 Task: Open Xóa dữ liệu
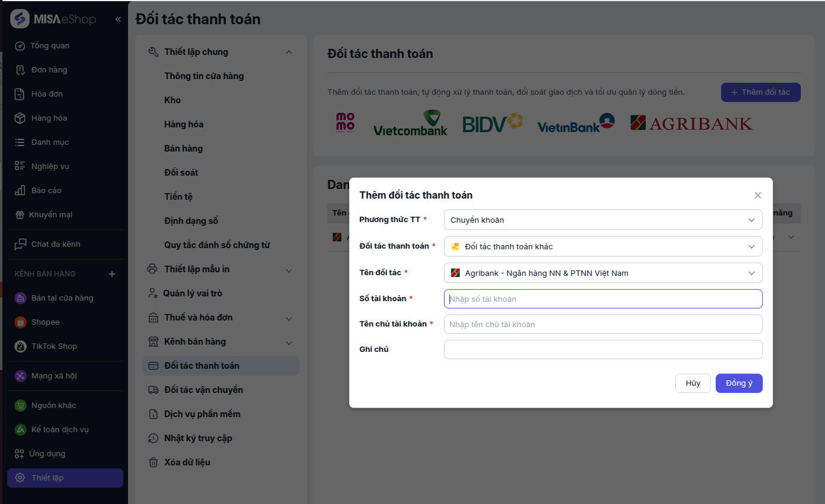click(187, 462)
